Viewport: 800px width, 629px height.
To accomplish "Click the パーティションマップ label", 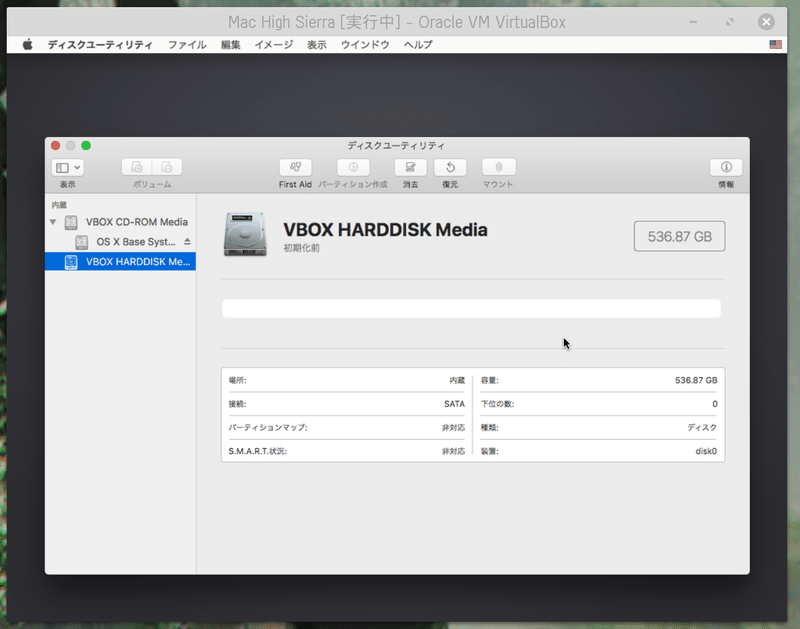I will (x=268, y=427).
